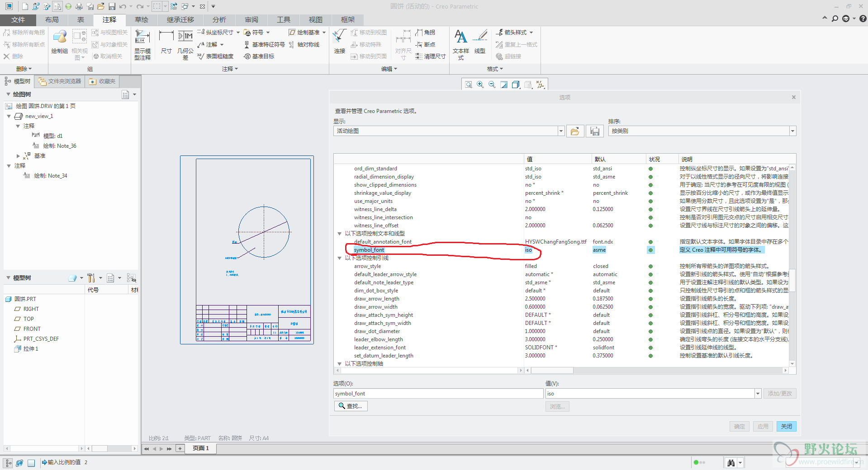The height and width of the screenshot is (470, 868).
Task: Switch to the 草绘 (Sketch) ribbon tab
Action: click(142, 20)
